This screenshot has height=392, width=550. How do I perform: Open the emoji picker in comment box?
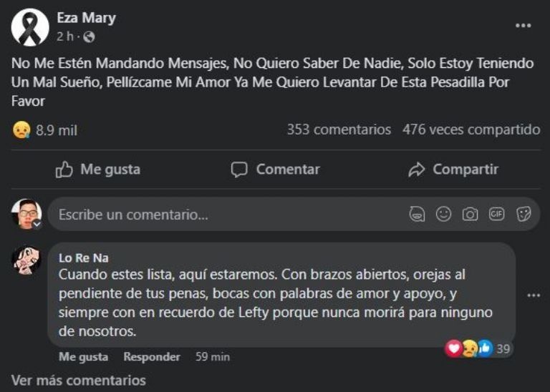click(x=444, y=214)
